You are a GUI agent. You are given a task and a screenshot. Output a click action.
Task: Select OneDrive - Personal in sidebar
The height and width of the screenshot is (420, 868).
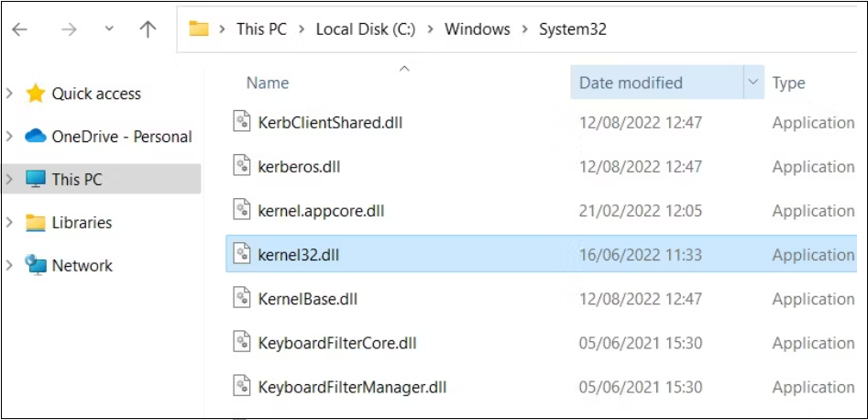click(121, 137)
